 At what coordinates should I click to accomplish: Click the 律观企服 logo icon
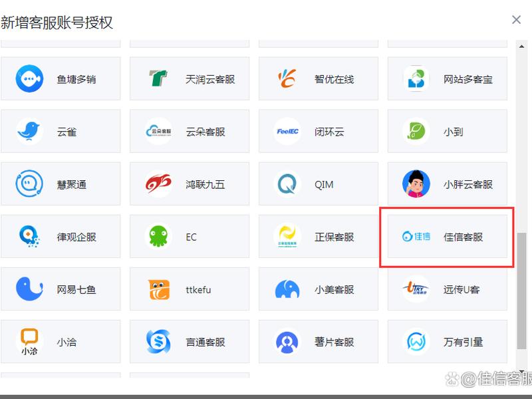29,237
